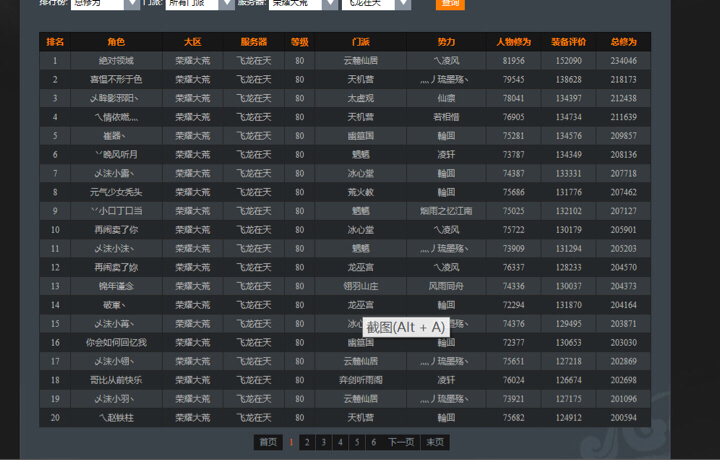Expand the 飞龙在天 server dropdown
The image size is (720, 460).
(x=376, y=4)
